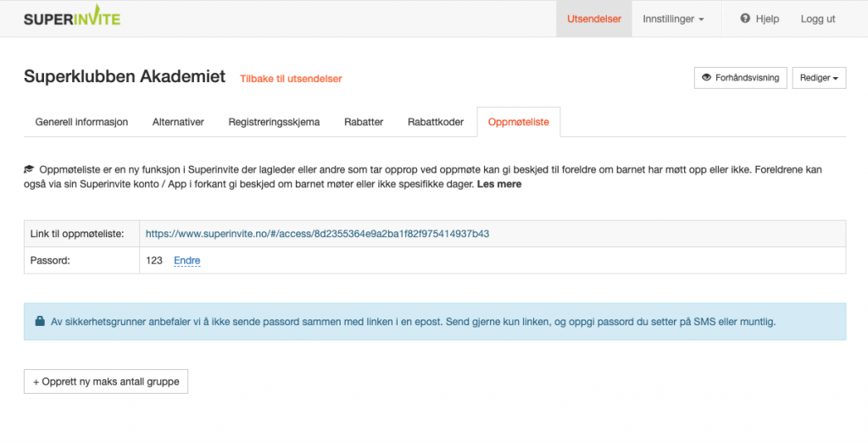Click Opprett ny maks antall gruppe
868x442 pixels.
[x=106, y=382]
